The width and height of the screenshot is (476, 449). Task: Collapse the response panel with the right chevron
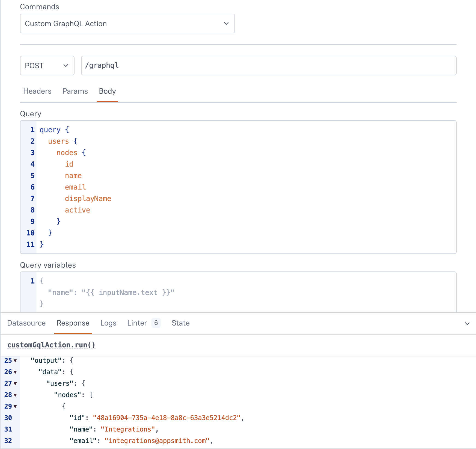[467, 323]
